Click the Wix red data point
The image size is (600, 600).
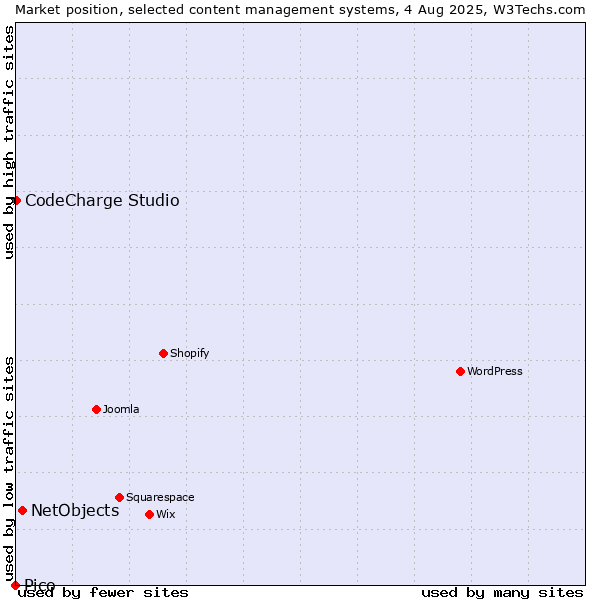click(150, 515)
